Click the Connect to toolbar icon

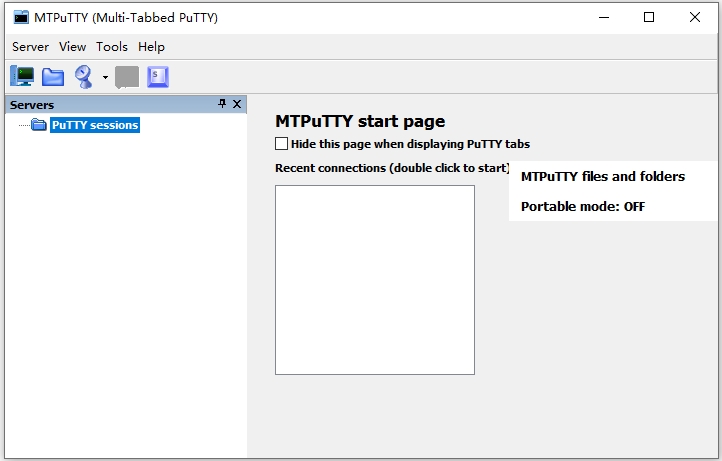[x=84, y=77]
